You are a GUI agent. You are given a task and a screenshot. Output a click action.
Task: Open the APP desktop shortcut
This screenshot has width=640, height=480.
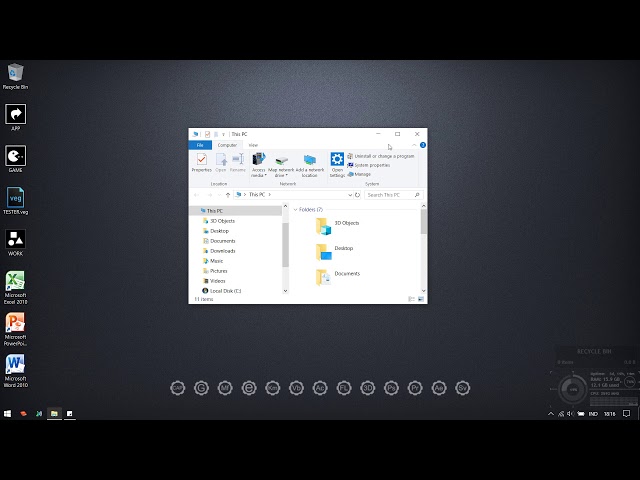click(x=16, y=117)
